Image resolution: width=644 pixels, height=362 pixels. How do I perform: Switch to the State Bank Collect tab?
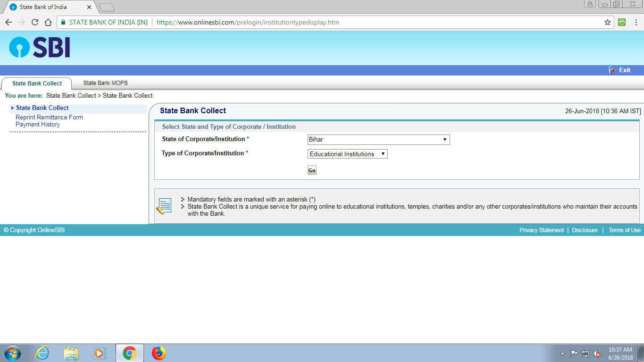37,83
